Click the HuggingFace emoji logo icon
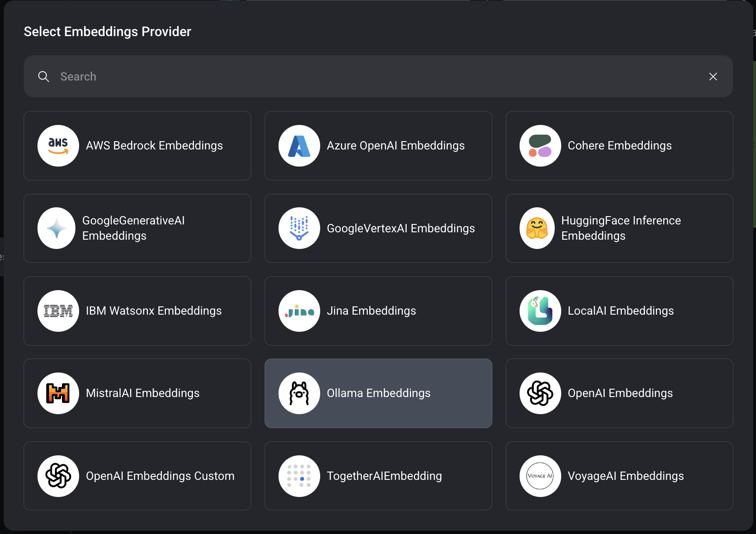Image resolution: width=756 pixels, height=534 pixels. [537, 228]
